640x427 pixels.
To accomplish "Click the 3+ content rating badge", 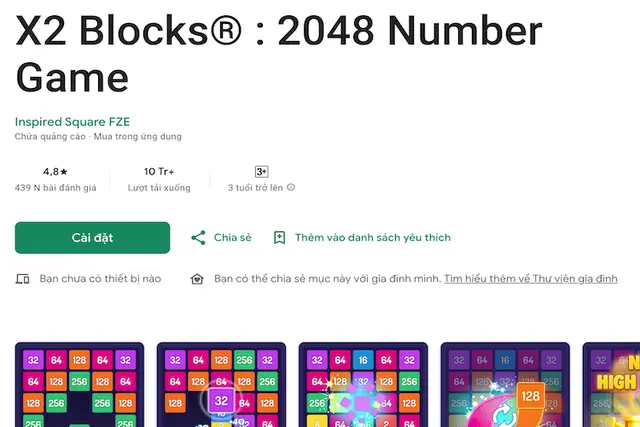I will tap(261, 171).
